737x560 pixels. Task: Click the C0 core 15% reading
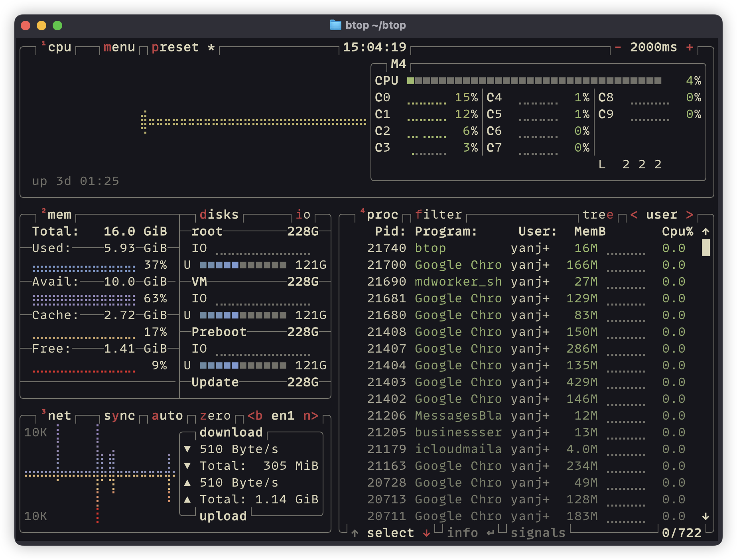click(x=466, y=98)
